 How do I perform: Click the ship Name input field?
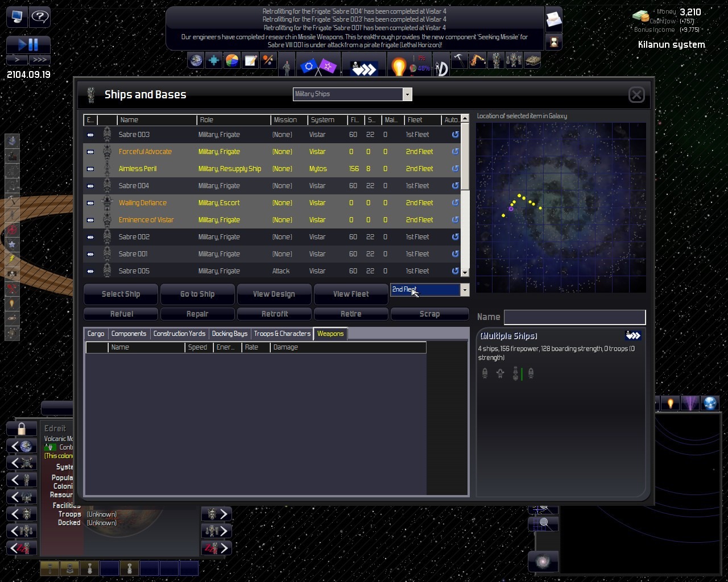[x=574, y=317]
